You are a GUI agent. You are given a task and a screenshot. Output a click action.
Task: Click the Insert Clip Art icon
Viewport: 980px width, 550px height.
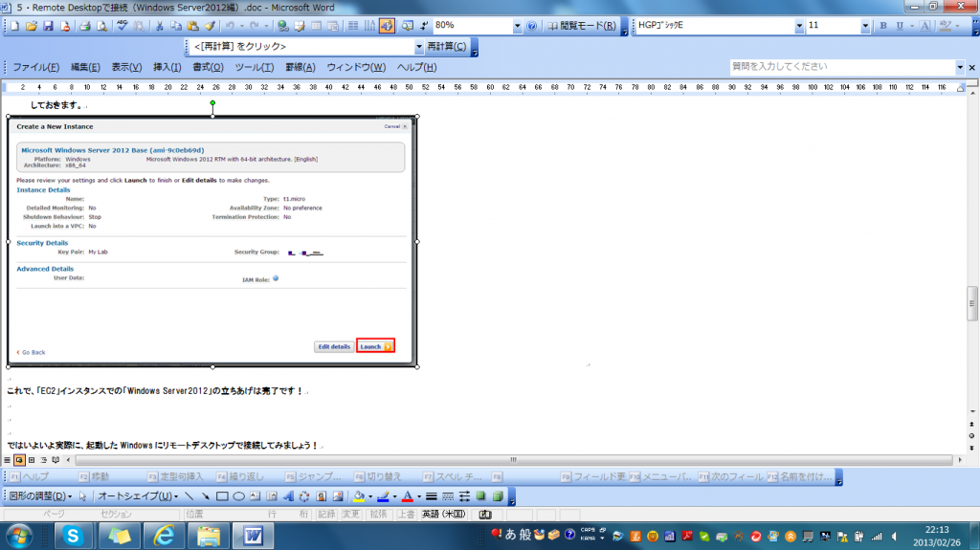322,496
